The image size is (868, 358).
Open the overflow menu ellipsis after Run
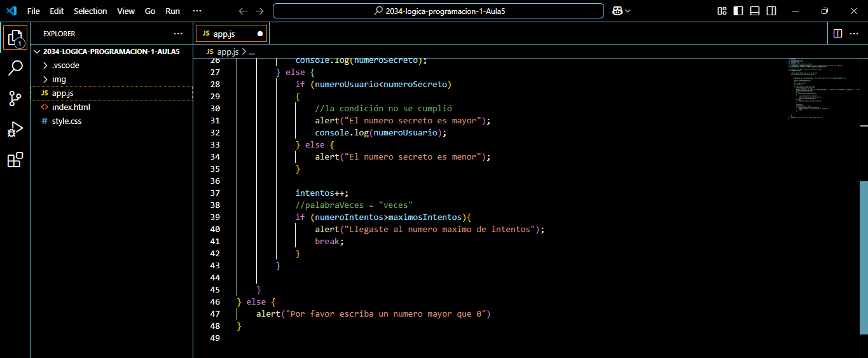[x=196, y=11]
